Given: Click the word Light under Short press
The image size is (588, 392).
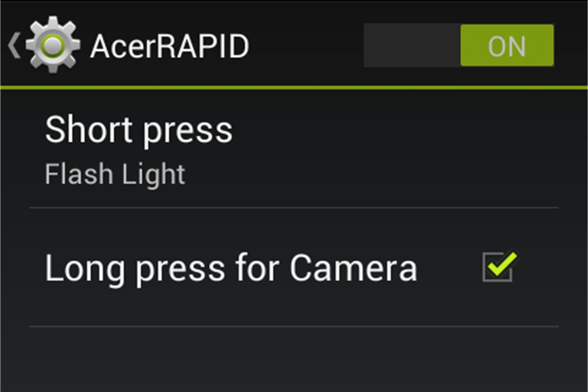Looking at the screenshot, I should (x=153, y=174).
